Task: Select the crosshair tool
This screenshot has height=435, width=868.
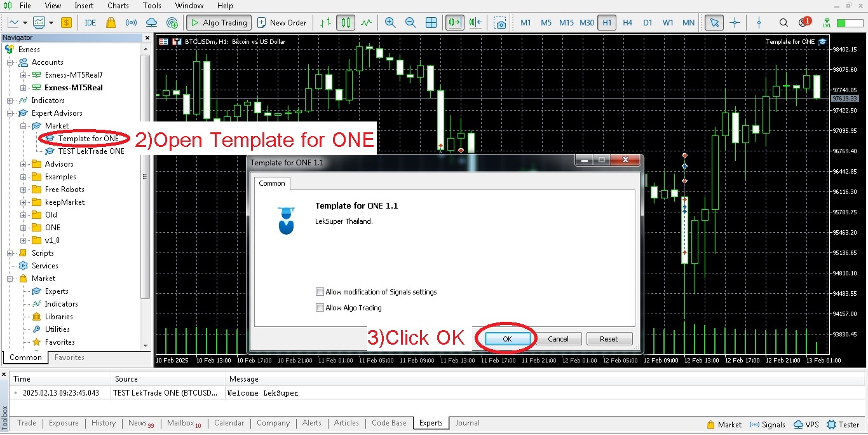Action: point(735,23)
